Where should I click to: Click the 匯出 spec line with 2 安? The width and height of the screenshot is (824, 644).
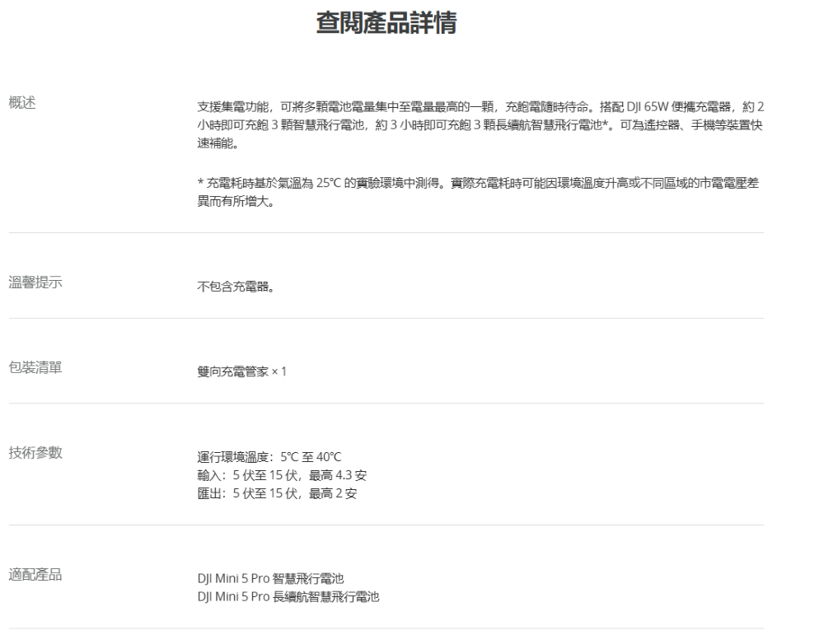(277, 493)
